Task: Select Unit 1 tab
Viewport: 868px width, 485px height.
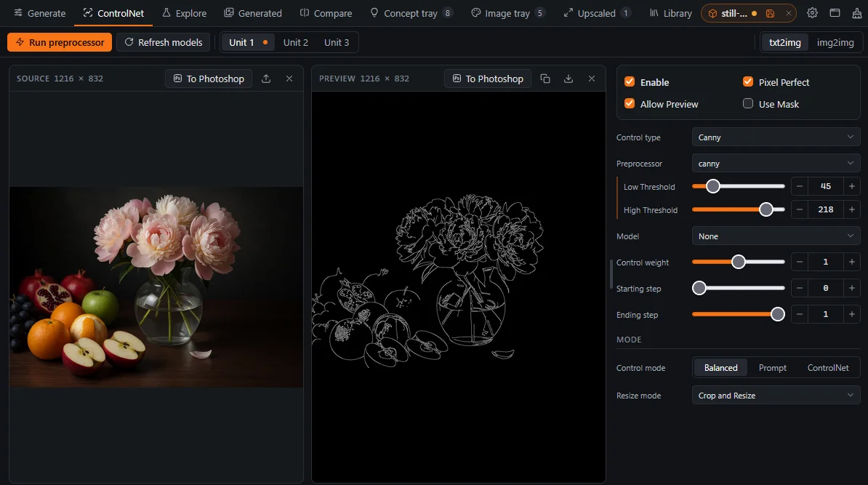Action: [x=247, y=43]
